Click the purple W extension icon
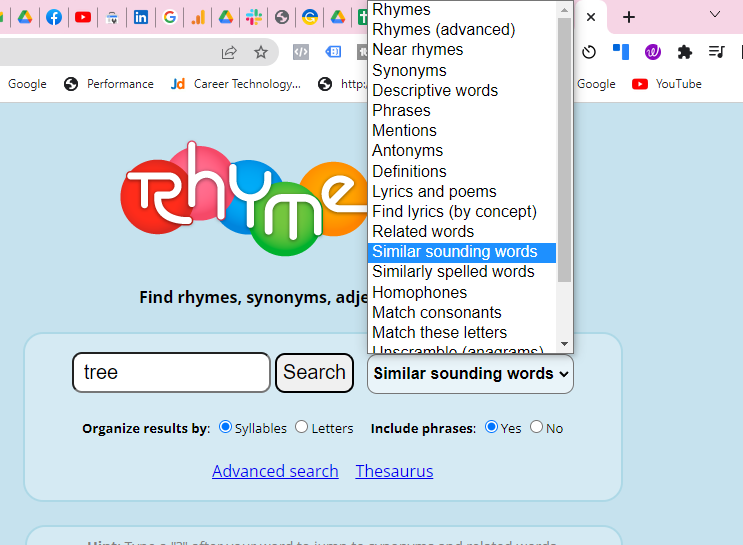This screenshot has width=743, height=545. click(653, 52)
